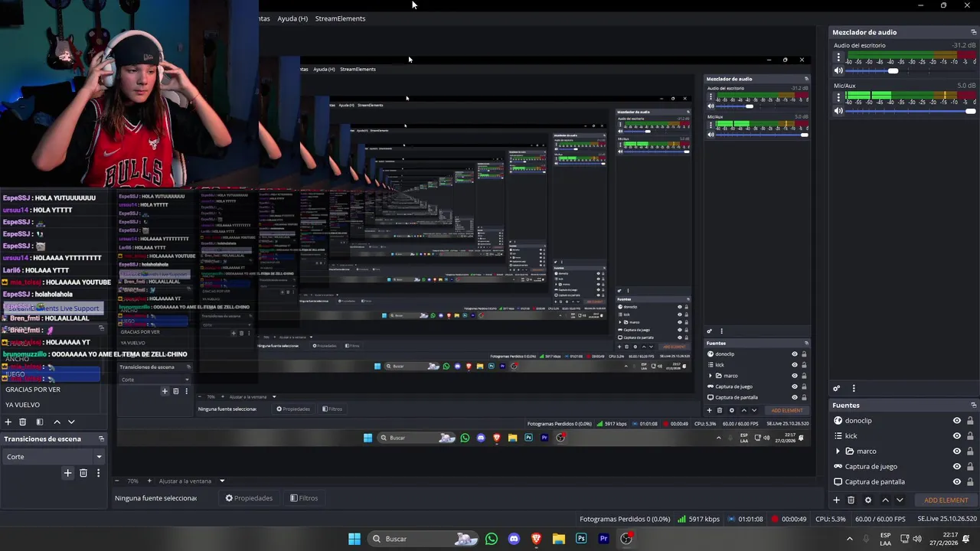The height and width of the screenshot is (551, 980).
Task: Move source up in the main Fuentes toolbar
Action: tap(885, 500)
